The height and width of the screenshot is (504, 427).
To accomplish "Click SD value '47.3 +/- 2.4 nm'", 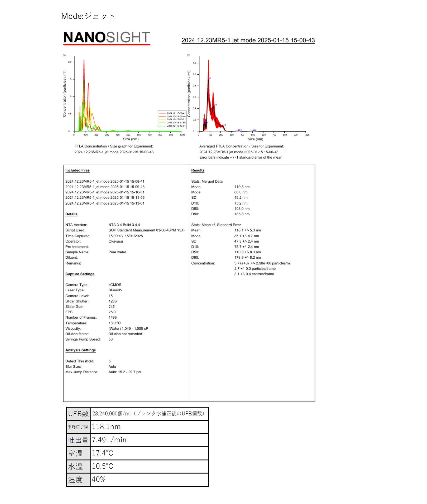I will (x=247, y=241).
